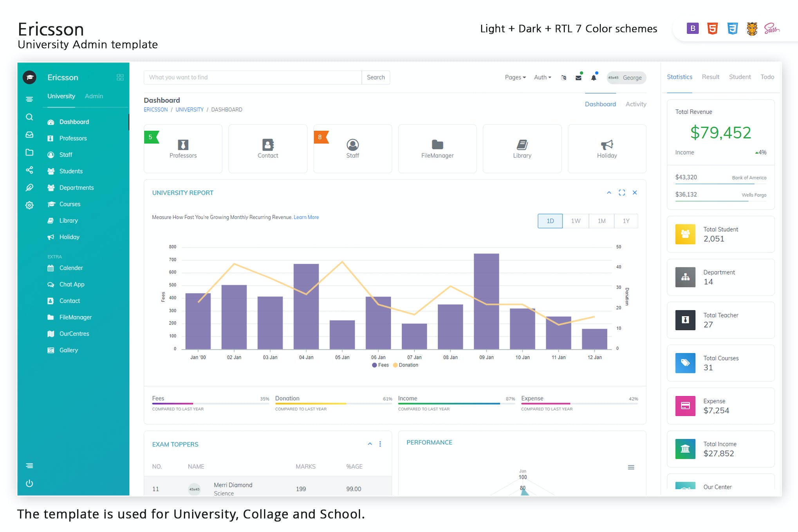Viewport: 798px width, 532px height.
Task: Open the Pages dropdown menu
Action: (x=515, y=78)
